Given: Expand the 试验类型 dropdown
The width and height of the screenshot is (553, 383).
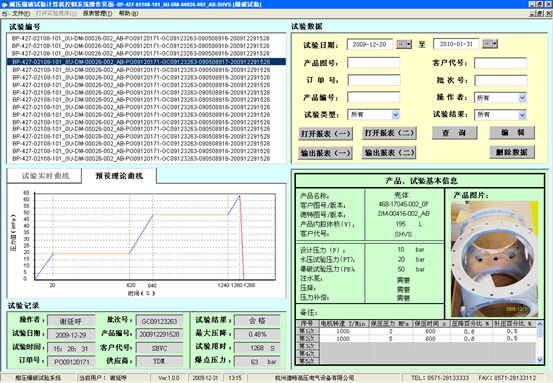Looking at the screenshot, I should 395,115.
